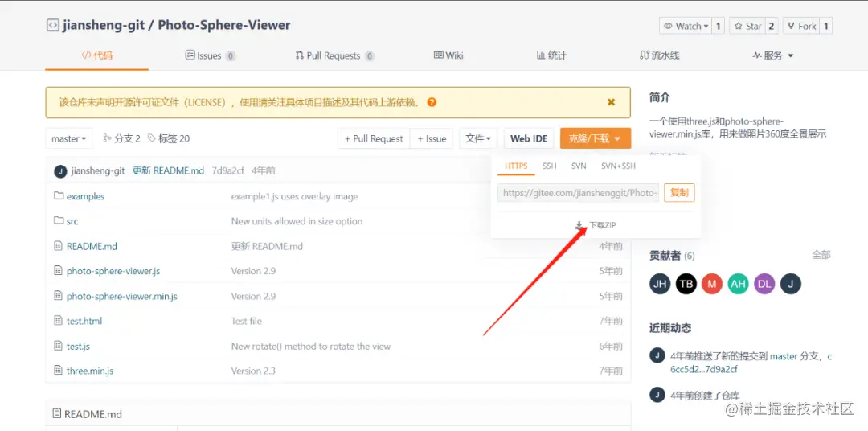Click the 下载ZIP link
Viewport: 868px width, 431px height.
point(602,225)
